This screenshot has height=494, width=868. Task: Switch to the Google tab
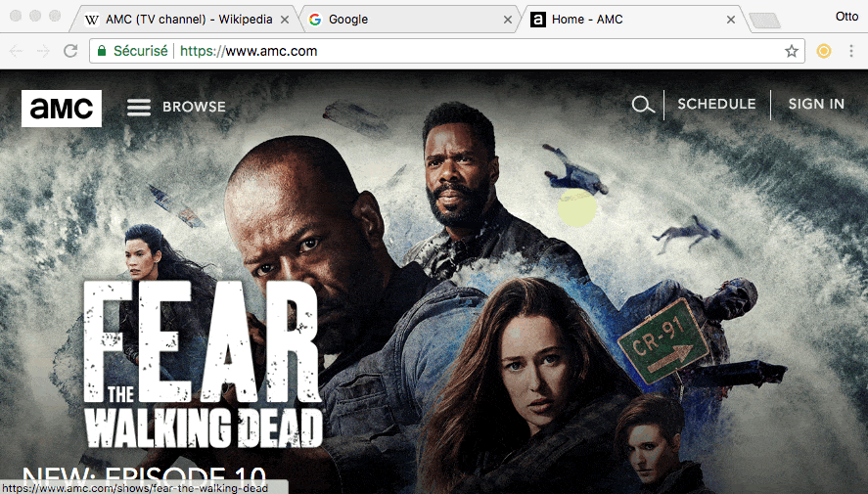(410, 20)
